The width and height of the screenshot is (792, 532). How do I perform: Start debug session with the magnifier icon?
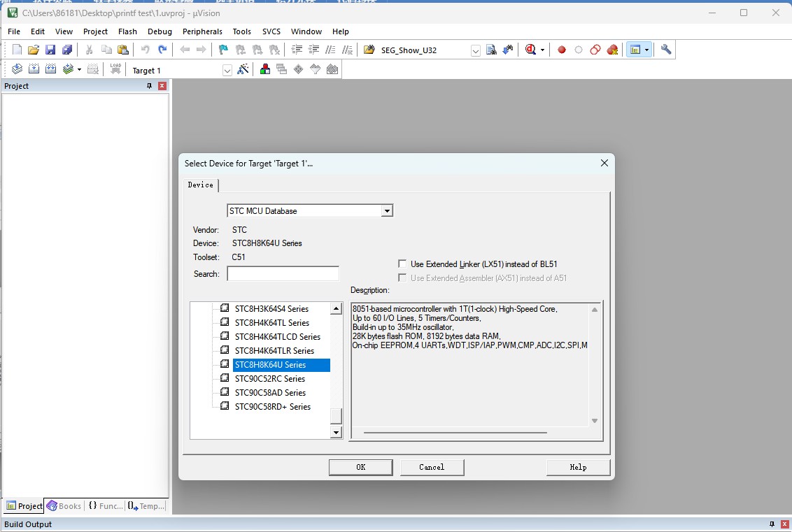530,50
